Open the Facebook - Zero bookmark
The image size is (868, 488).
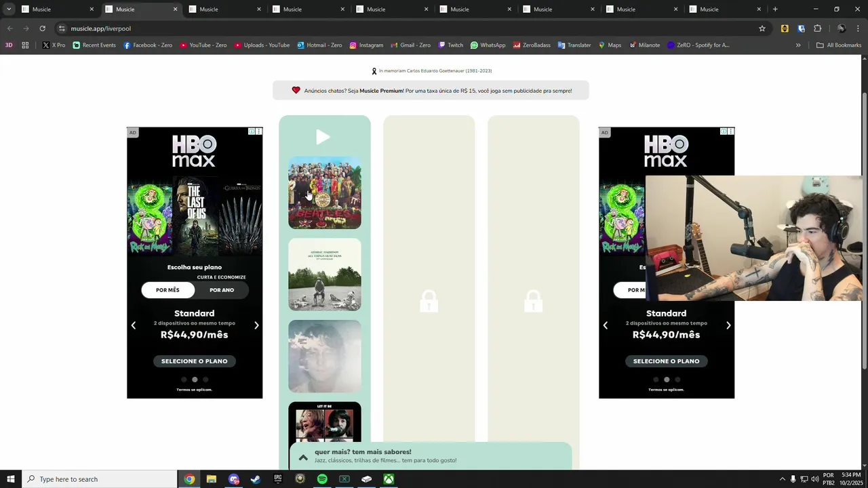point(148,45)
